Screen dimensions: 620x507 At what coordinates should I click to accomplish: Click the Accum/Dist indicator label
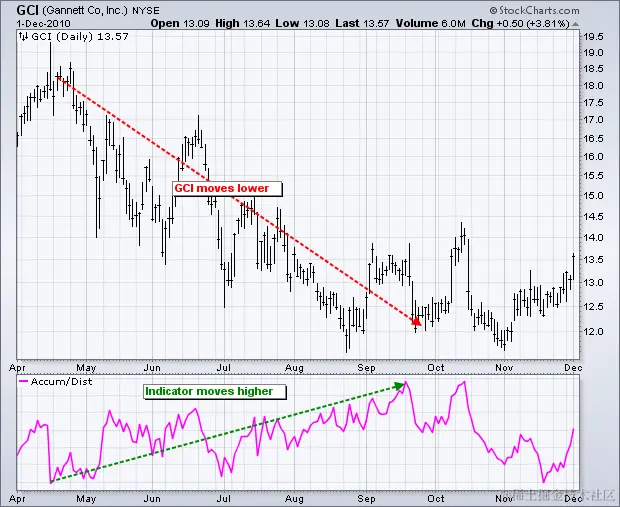(61, 382)
